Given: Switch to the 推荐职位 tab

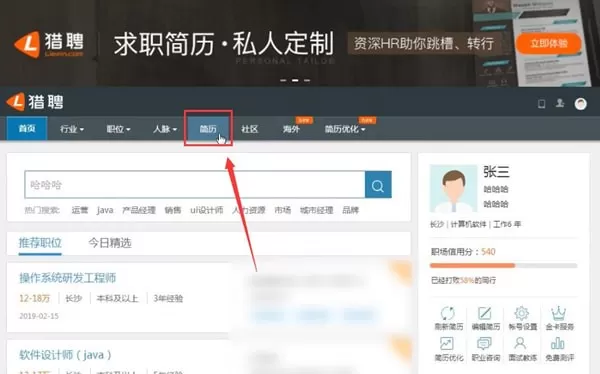Looking at the screenshot, I should [x=40, y=243].
